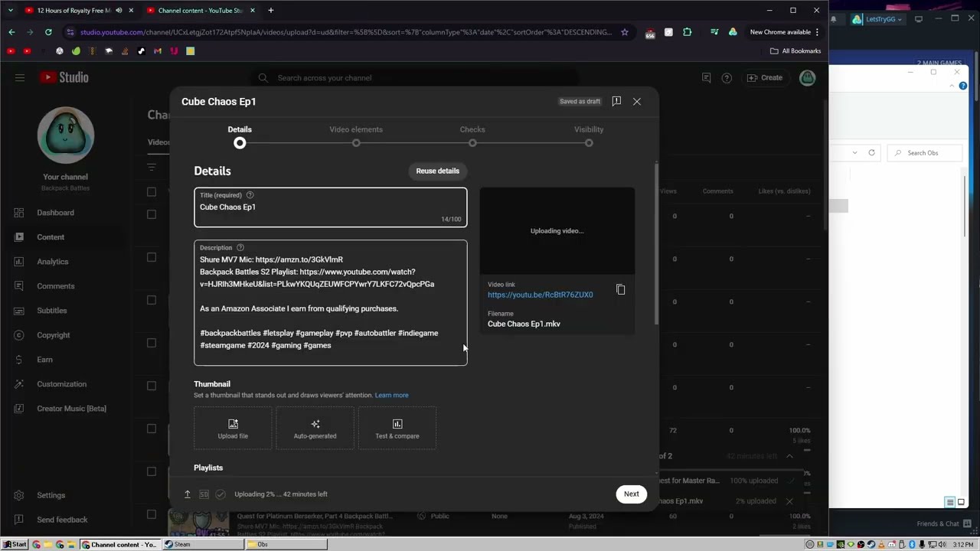Screen dimensions: 980x551
Task: Switch to Obs folder in taskbar
Action: click(x=286, y=545)
